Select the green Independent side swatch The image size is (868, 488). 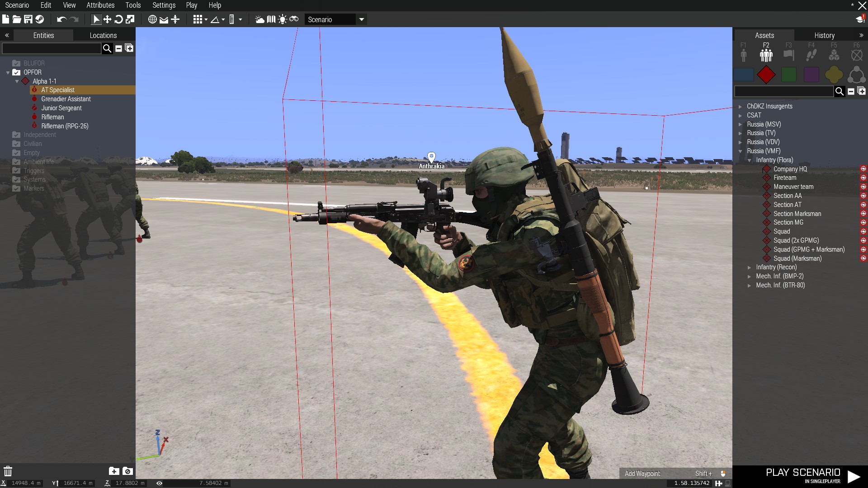788,75
